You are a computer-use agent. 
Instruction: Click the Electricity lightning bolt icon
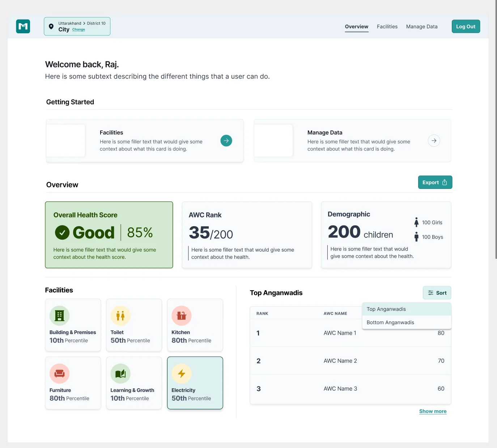point(182,373)
